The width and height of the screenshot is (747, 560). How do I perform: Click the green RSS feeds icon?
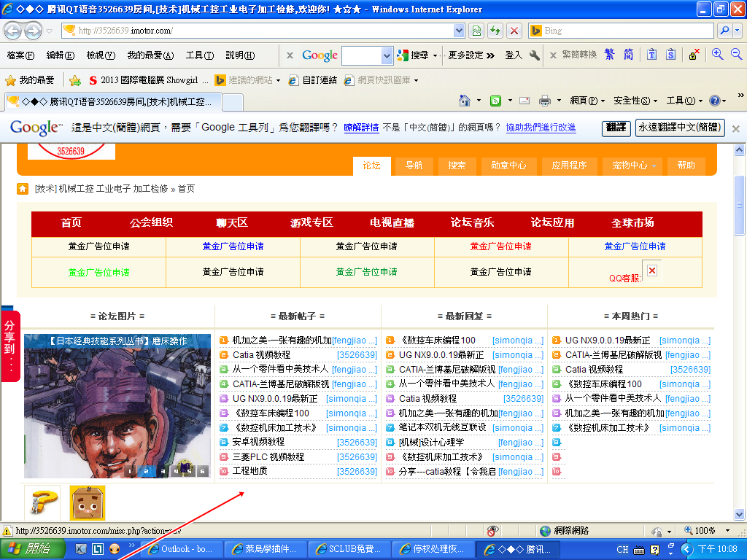pos(495,101)
